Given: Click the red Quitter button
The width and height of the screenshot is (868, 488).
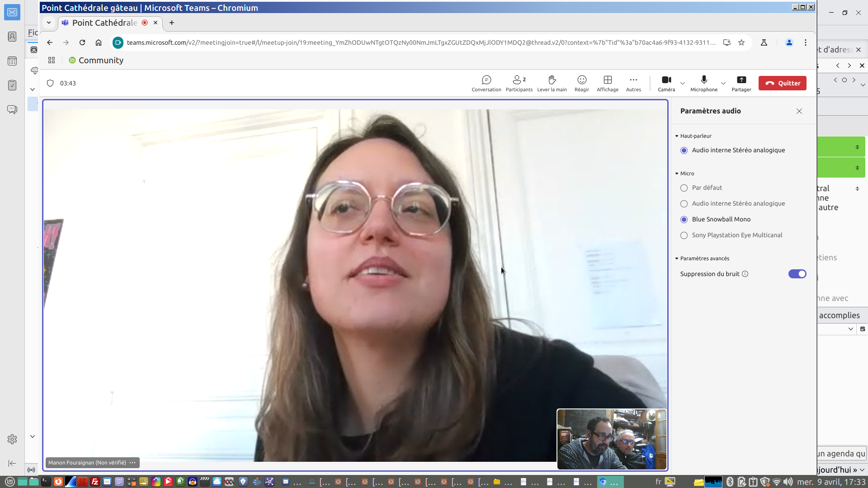Looking at the screenshot, I should coord(782,83).
